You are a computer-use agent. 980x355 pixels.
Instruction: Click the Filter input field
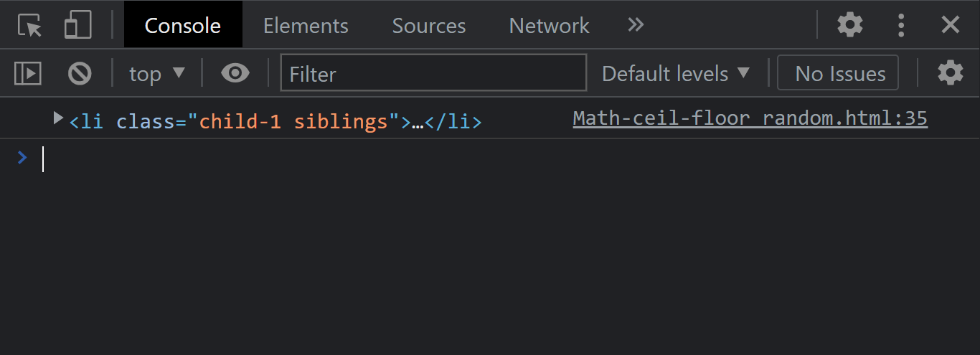point(433,73)
